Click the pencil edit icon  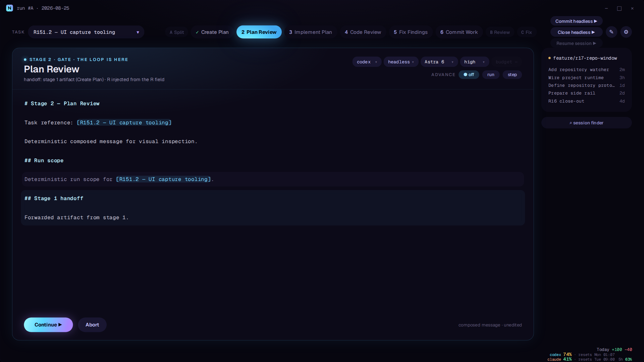point(611,32)
